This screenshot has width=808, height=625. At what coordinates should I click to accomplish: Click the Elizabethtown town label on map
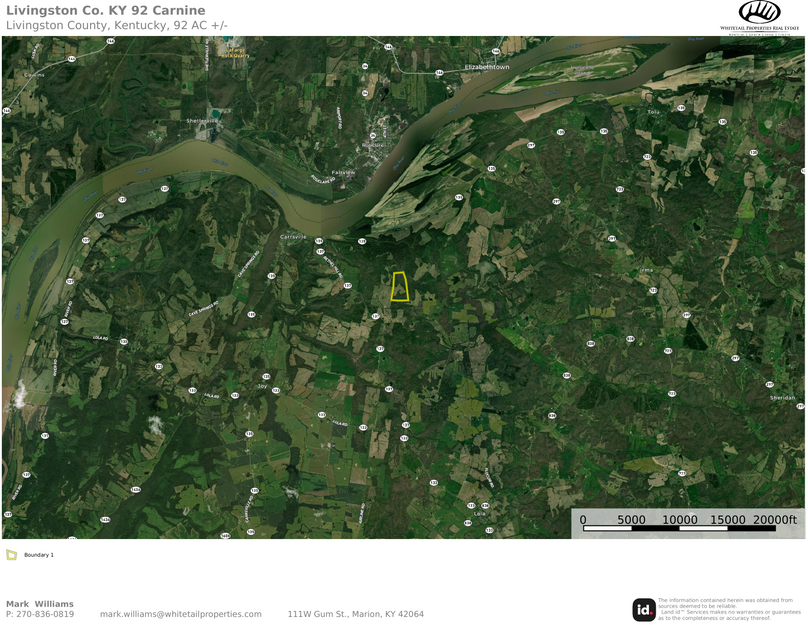487,67
